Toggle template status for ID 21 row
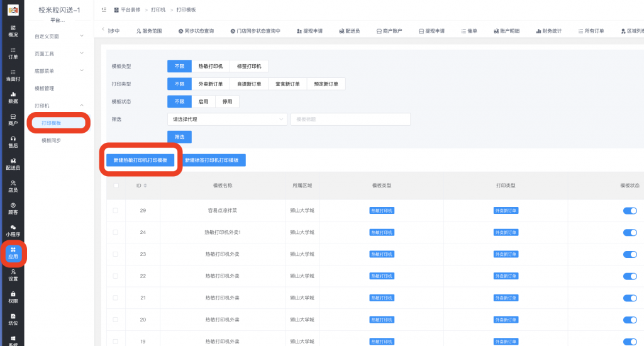644x346 pixels. [x=630, y=298]
